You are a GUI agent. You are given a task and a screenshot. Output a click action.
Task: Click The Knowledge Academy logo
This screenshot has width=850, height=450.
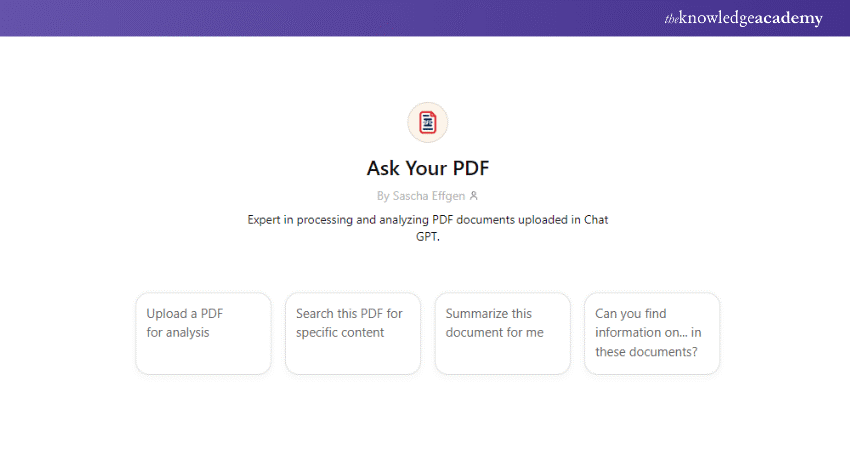click(x=743, y=18)
